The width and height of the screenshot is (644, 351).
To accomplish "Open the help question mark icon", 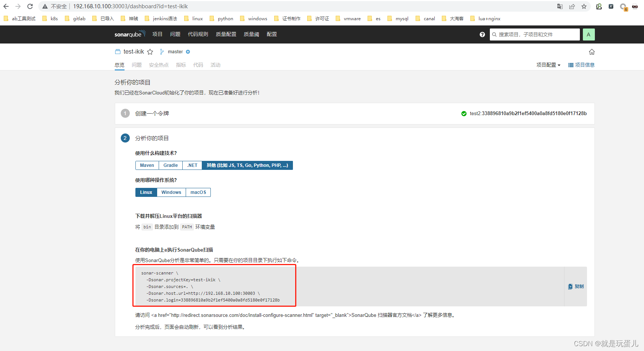I will coord(482,34).
